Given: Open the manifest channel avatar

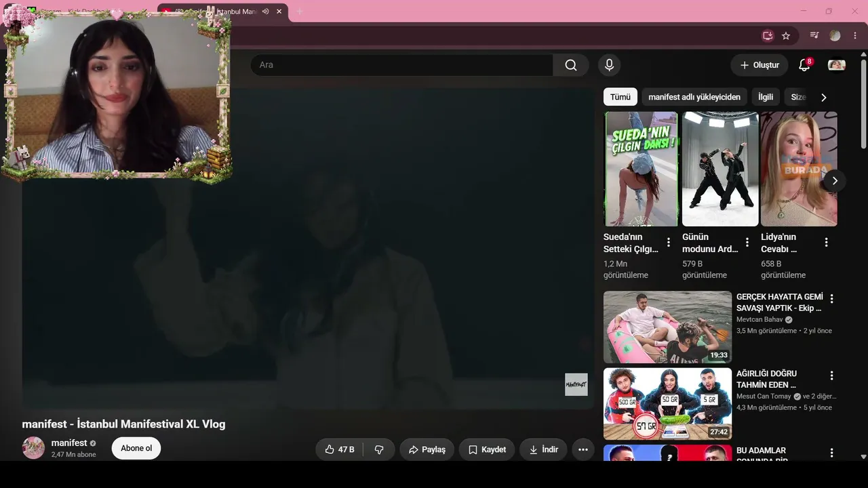Looking at the screenshot, I should point(33,448).
